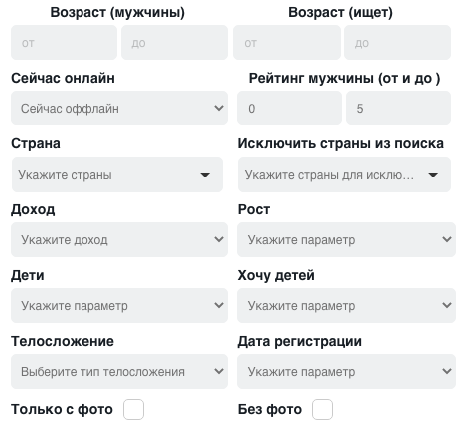Viewport: 474px width, 432px height.
Task: Select the minimum rating field showing 0
Action: 289,108
